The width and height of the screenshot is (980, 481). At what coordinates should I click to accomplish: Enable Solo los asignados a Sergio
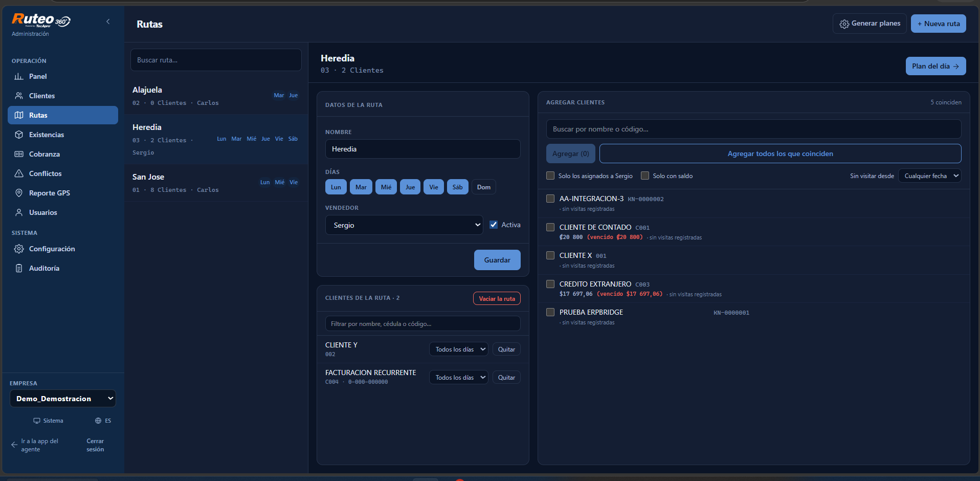[x=550, y=176]
